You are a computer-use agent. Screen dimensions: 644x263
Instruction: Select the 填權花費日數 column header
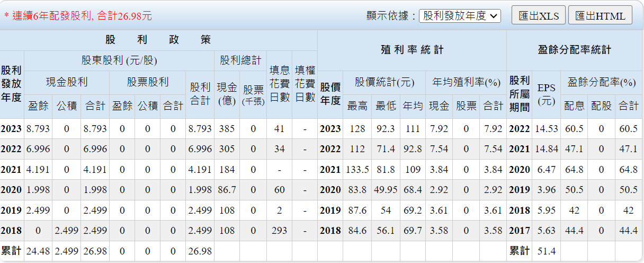[305, 84]
